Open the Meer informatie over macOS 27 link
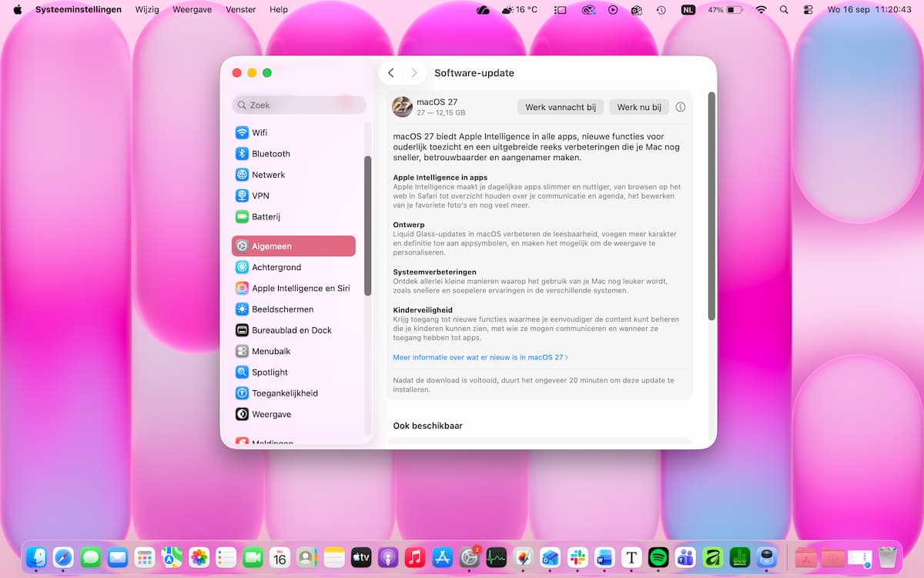This screenshot has height=578, width=924. click(x=480, y=357)
